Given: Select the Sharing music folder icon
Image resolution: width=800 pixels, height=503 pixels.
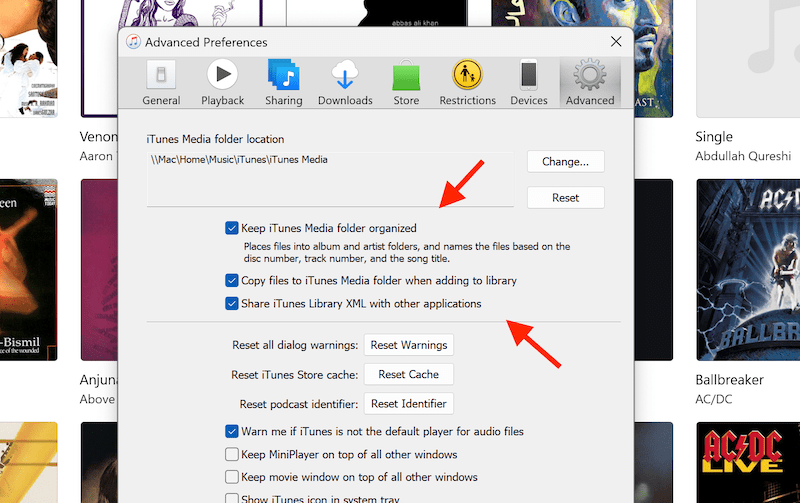Looking at the screenshot, I should point(285,77).
